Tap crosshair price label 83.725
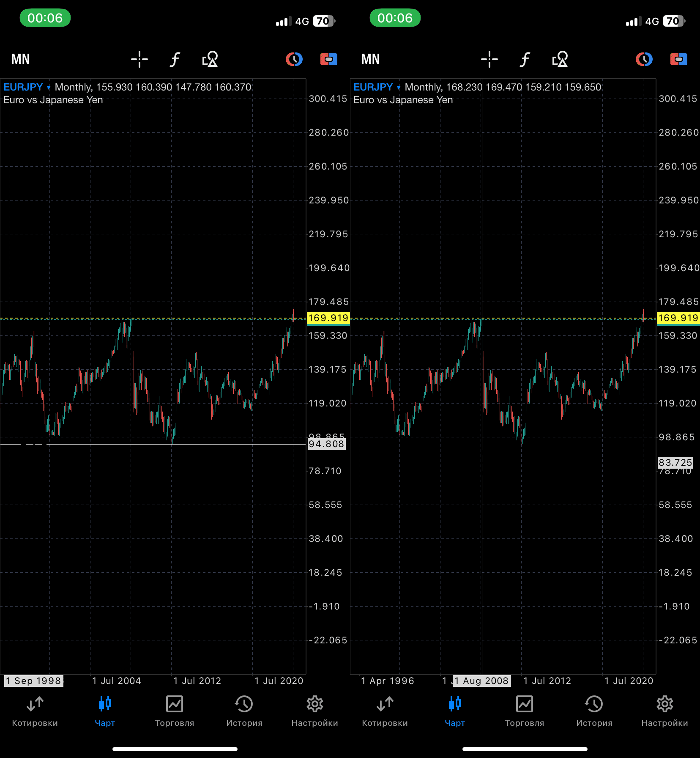Screen dimensions: 700x758 coord(675,463)
